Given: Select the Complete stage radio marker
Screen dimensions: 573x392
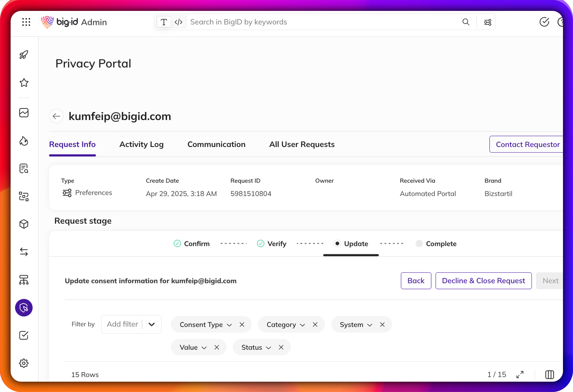Looking at the screenshot, I should (419, 244).
